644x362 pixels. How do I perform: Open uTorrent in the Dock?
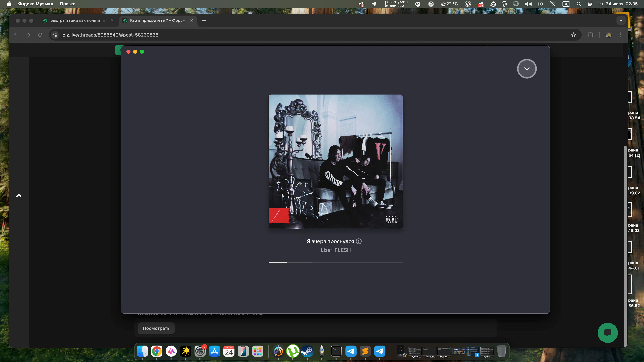coord(293,351)
